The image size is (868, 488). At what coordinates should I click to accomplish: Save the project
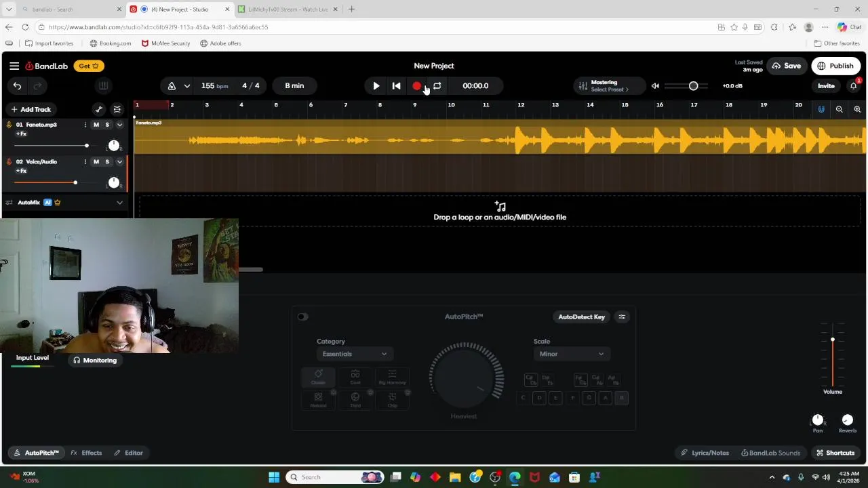(786, 66)
